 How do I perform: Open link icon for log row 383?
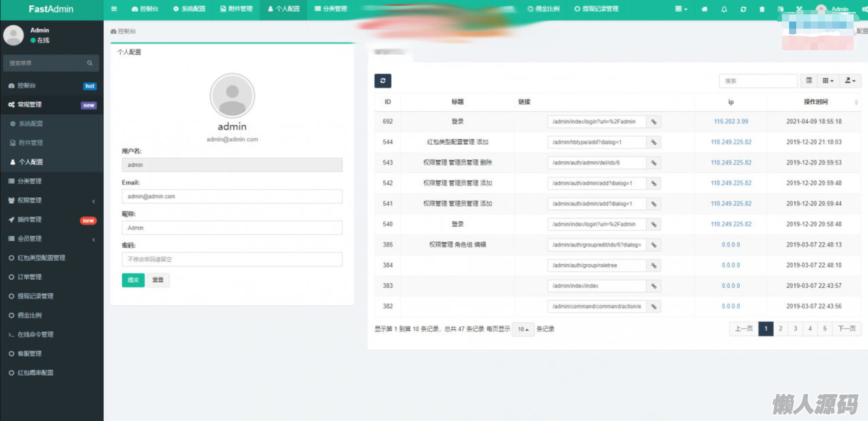pos(653,286)
